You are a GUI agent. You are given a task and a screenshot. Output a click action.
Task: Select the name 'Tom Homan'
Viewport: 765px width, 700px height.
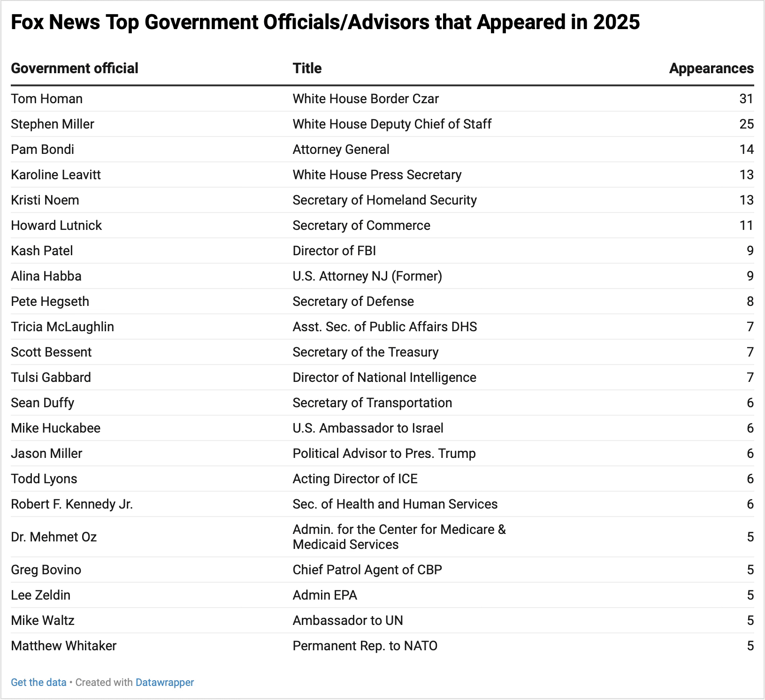[x=47, y=99]
